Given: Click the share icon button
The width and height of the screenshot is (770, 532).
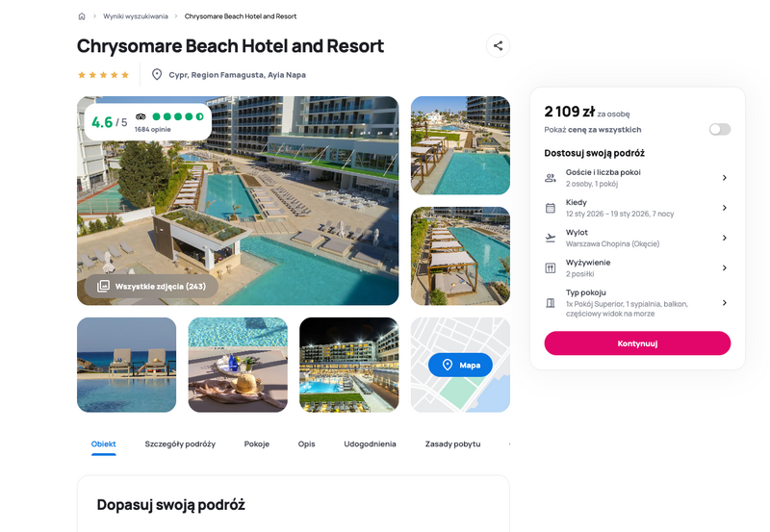Looking at the screenshot, I should click(498, 45).
